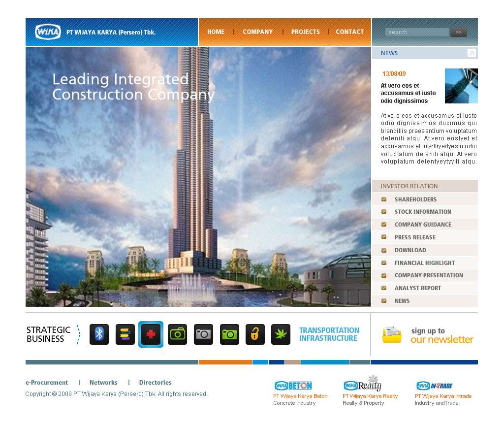Click the WIKA logo in the header
This screenshot has width=504, height=428.
[48, 32]
